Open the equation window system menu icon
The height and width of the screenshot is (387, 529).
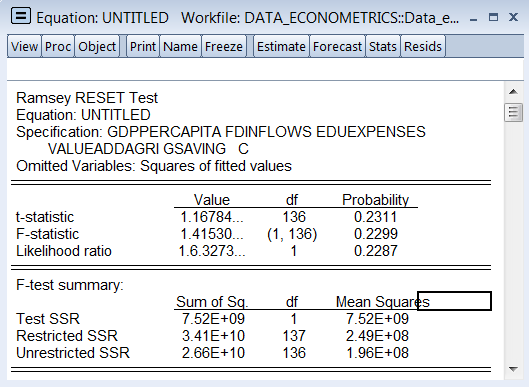point(21,16)
